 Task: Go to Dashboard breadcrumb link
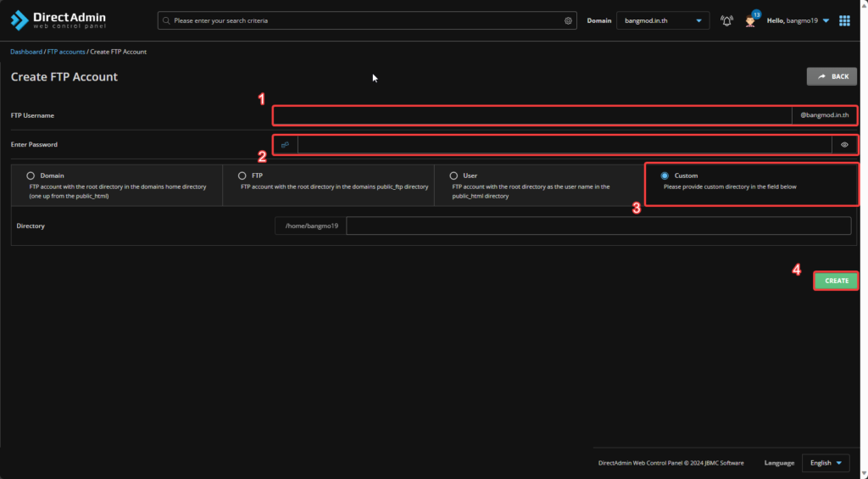(x=25, y=52)
